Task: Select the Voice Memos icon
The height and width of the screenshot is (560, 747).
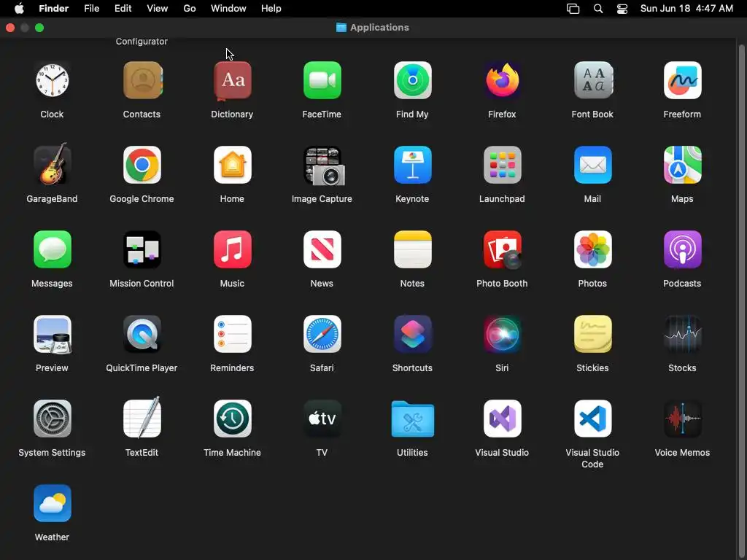Action: point(682,419)
